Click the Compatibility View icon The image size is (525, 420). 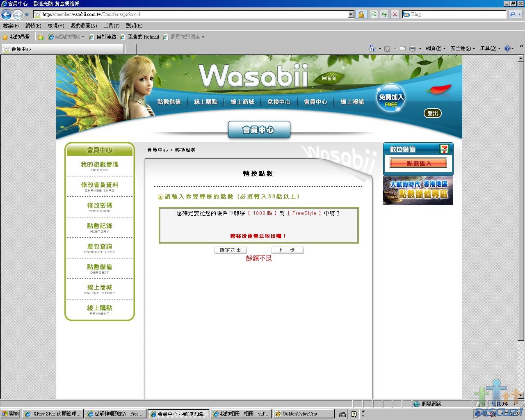[x=374, y=14]
